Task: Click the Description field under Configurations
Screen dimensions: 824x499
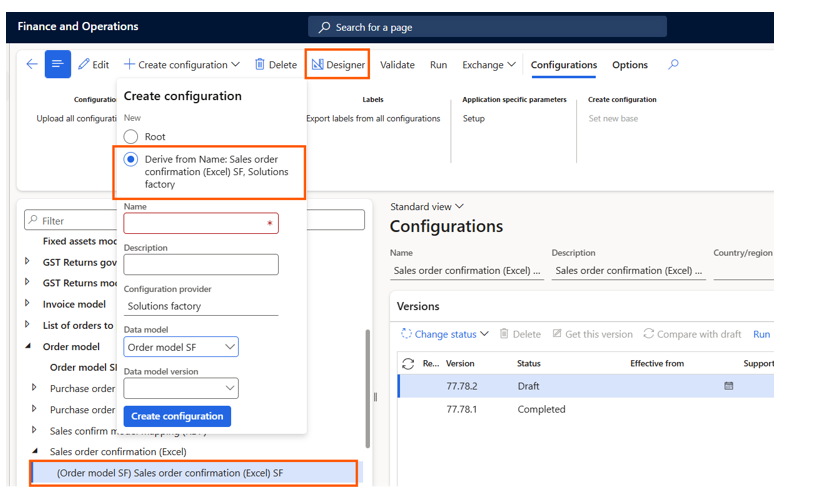Action: pyautogui.click(x=629, y=271)
